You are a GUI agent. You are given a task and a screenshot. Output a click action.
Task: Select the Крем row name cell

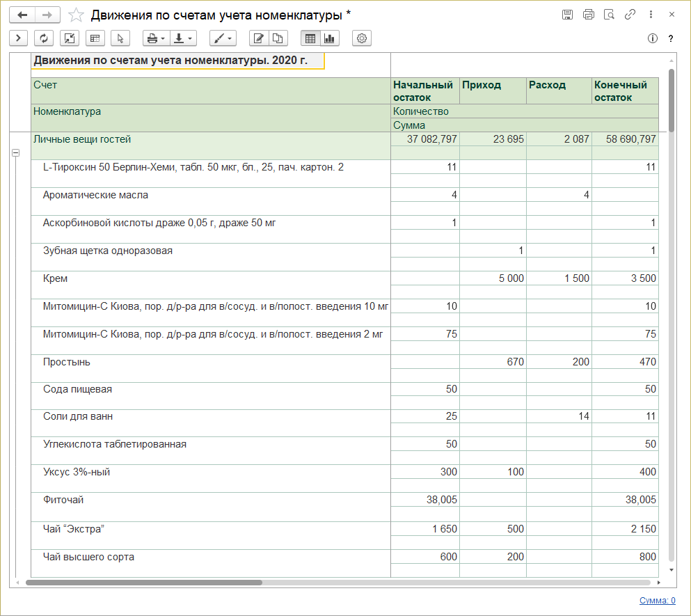(x=56, y=278)
